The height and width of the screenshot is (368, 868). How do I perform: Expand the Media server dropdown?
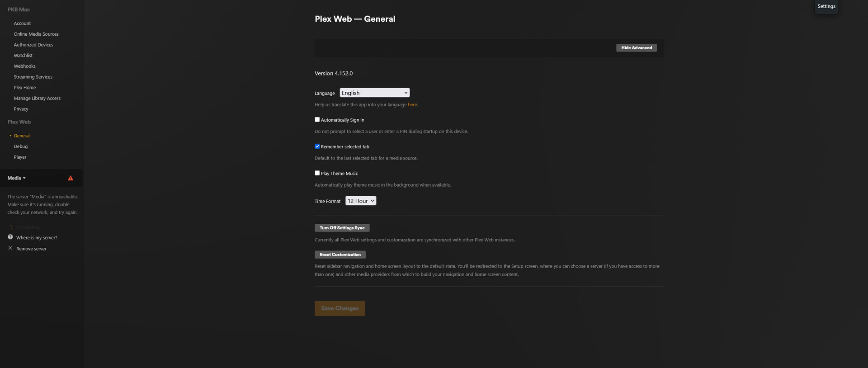click(x=17, y=178)
